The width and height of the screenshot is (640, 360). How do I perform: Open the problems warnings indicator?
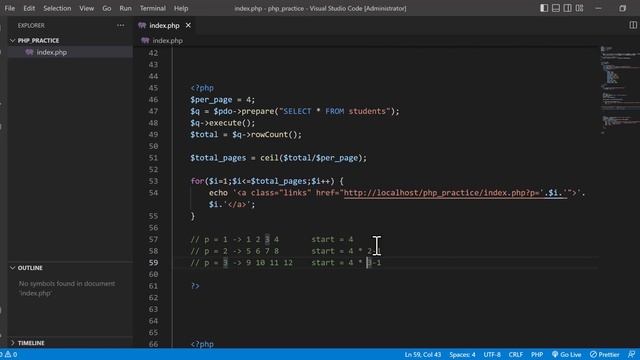[9, 354]
